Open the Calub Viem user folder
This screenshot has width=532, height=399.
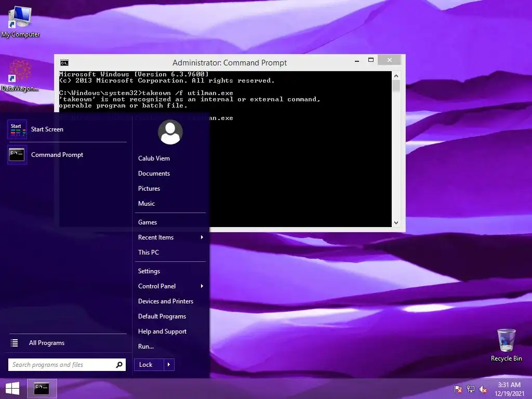pos(154,158)
